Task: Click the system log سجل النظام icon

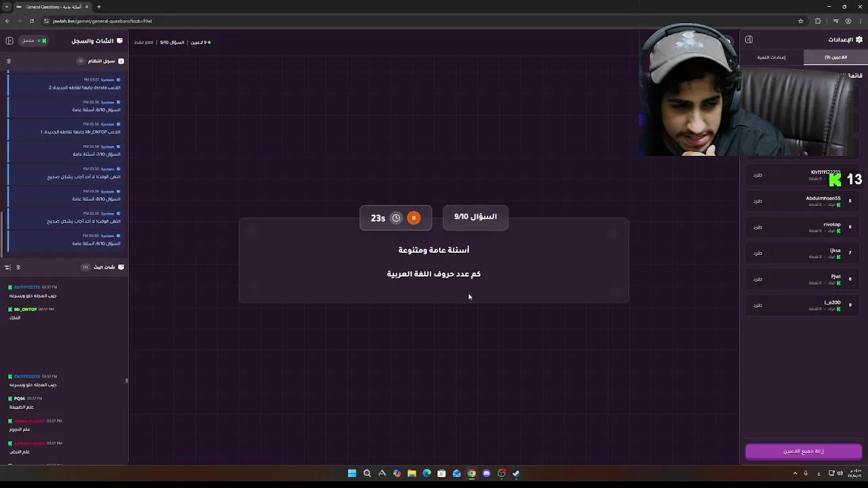Action: (121, 61)
